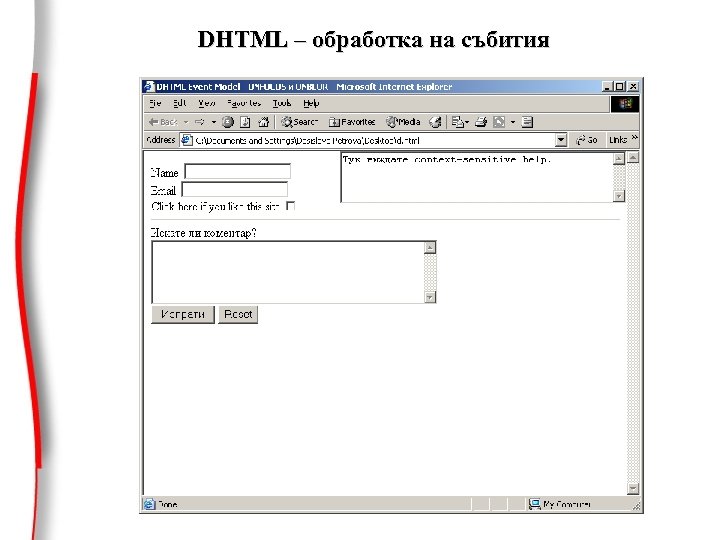Viewport: 720px width, 540px height.
Task: Go to the Home page icon
Action: click(x=264, y=122)
